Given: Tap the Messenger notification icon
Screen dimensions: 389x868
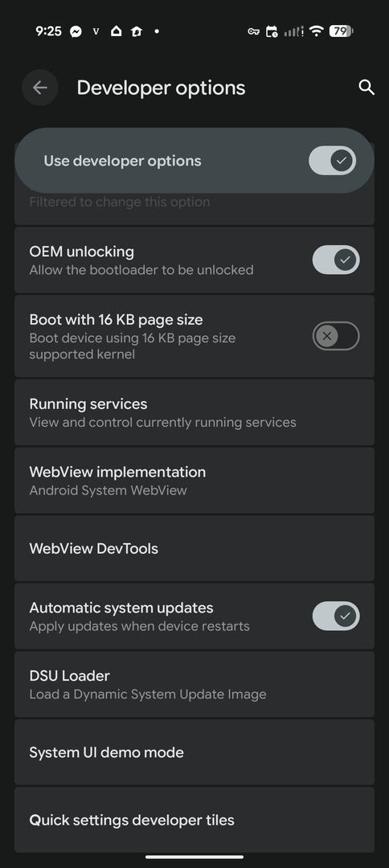Looking at the screenshot, I should coord(76,31).
